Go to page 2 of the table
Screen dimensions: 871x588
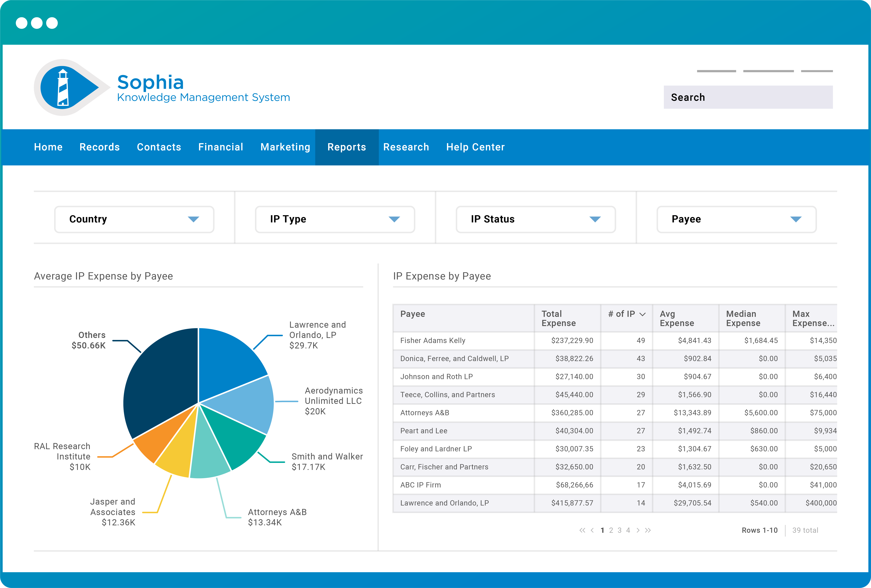click(611, 530)
